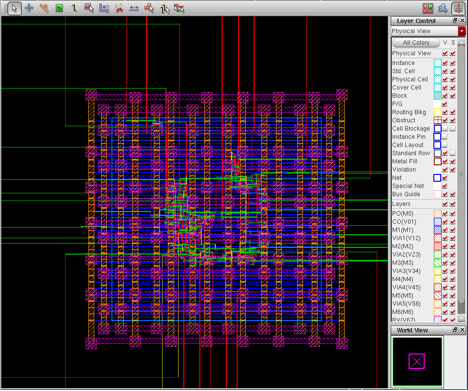Click the M6(M6) orange hatched swatch
Screen dimensions: 468x391
pos(437,312)
